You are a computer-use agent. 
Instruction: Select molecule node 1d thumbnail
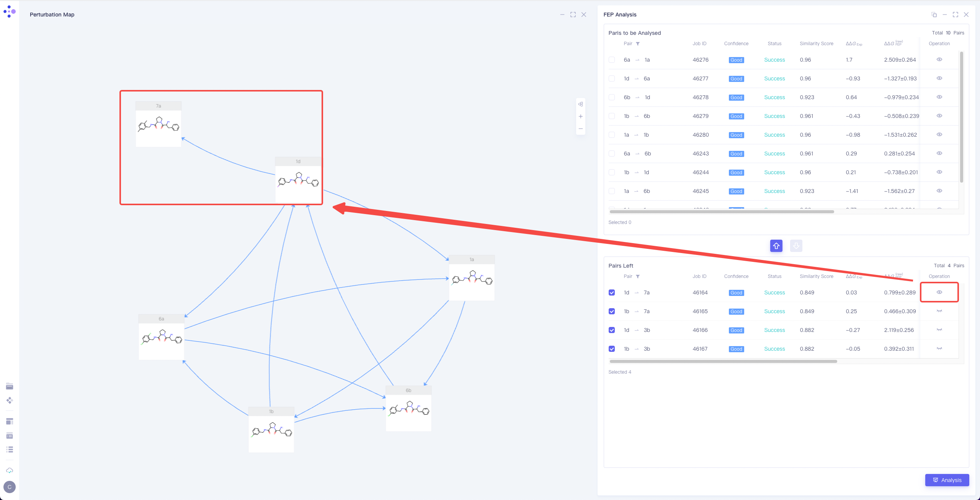coord(298,180)
